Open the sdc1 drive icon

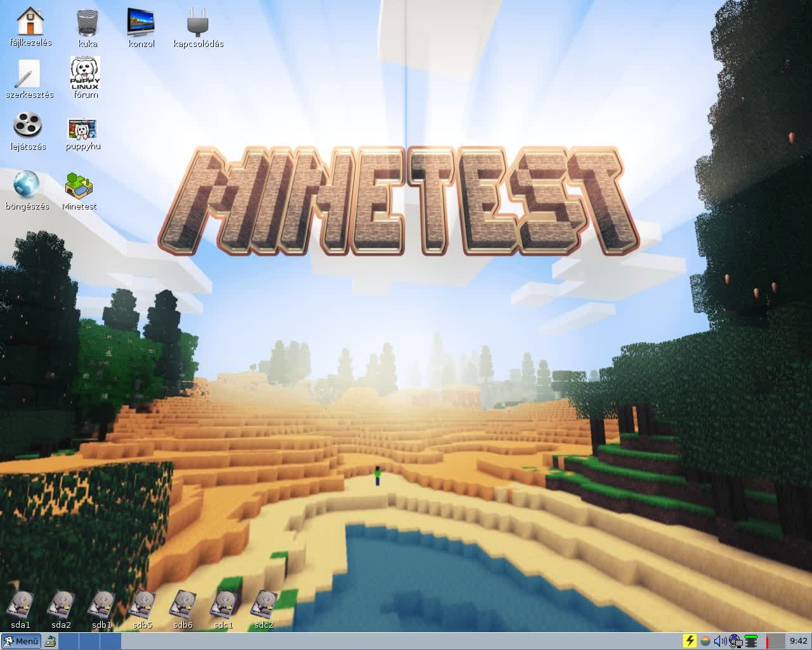point(224,604)
